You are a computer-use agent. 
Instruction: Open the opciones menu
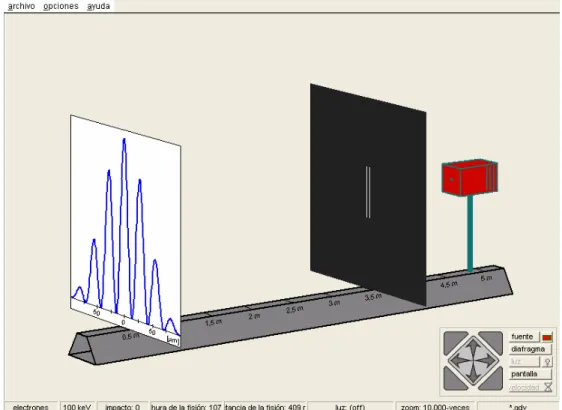click(61, 6)
